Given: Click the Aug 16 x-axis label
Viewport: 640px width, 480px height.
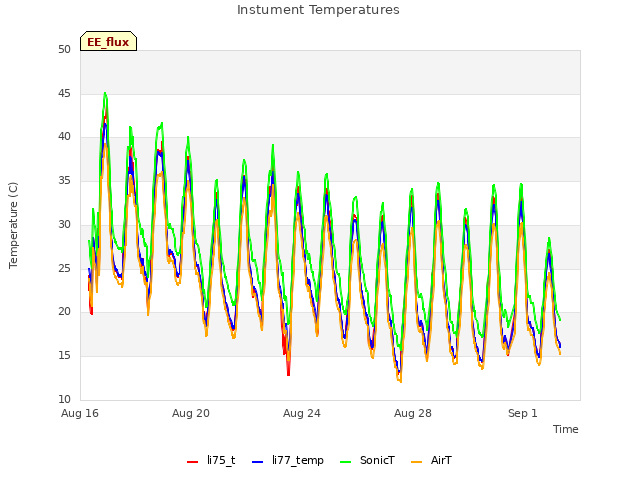Looking at the screenshot, I should click(80, 413).
